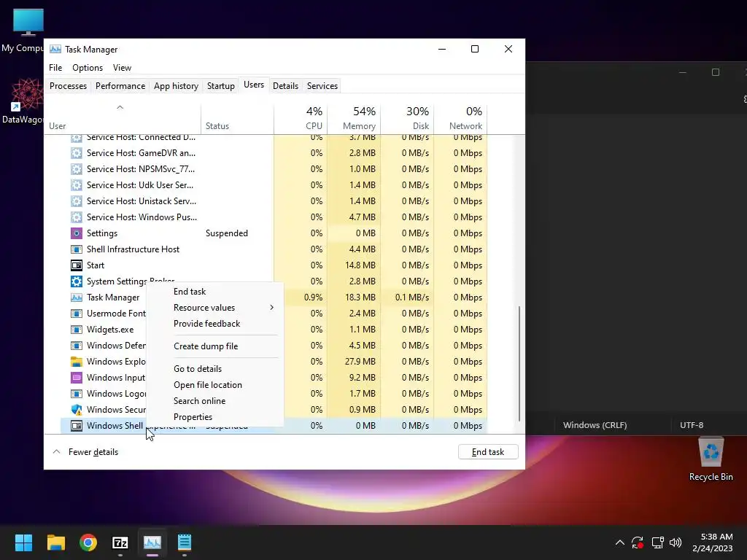Sort by the Memory column header
The image size is (747, 560).
(x=354, y=118)
